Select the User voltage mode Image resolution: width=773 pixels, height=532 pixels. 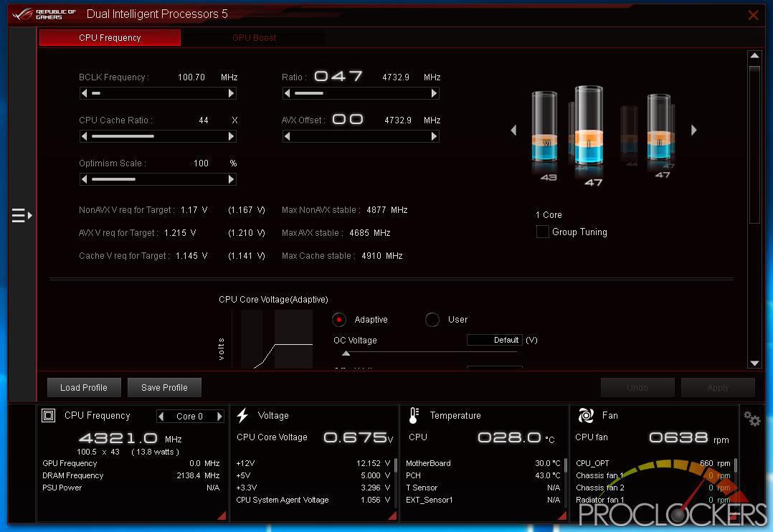tap(432, 320)
